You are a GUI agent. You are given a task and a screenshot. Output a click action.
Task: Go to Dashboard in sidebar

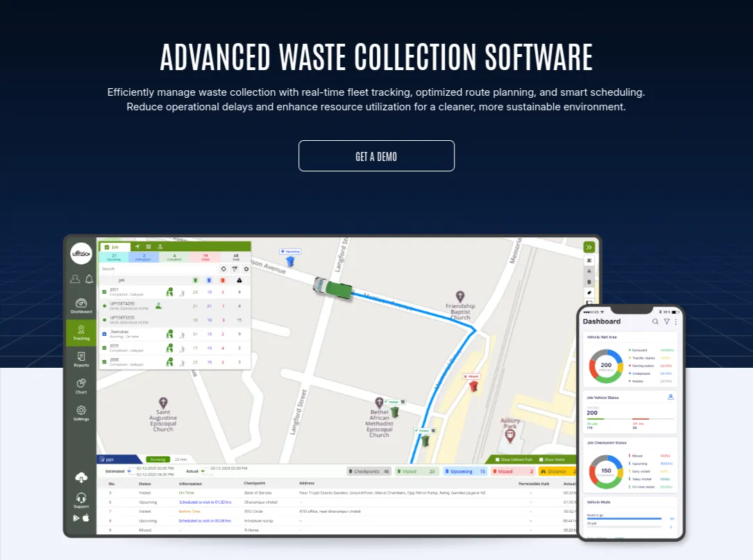(81, 305)
